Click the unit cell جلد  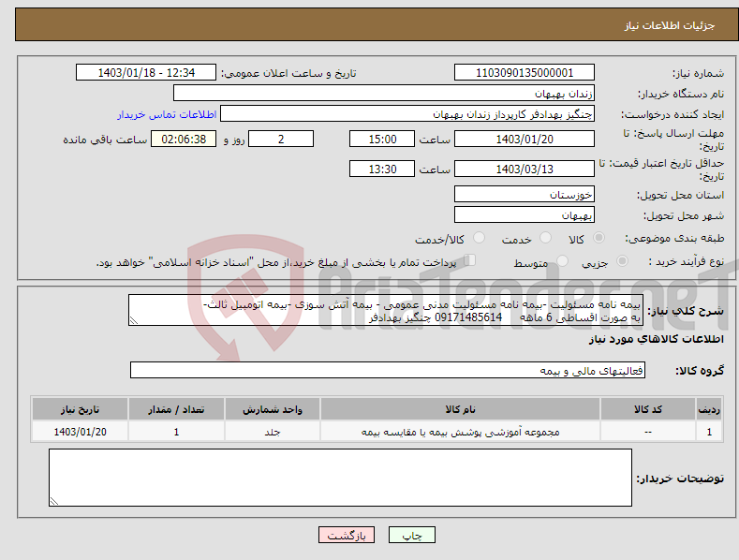tap(273, 432)
